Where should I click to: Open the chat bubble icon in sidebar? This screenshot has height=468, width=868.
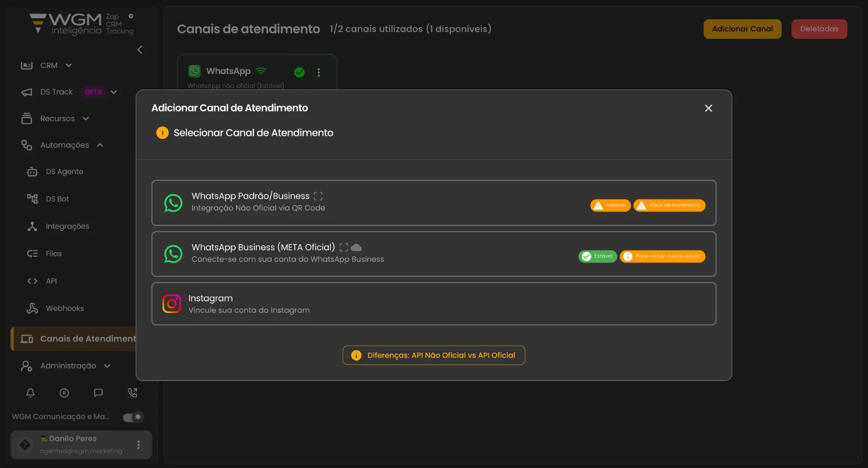tap(98, 393)
